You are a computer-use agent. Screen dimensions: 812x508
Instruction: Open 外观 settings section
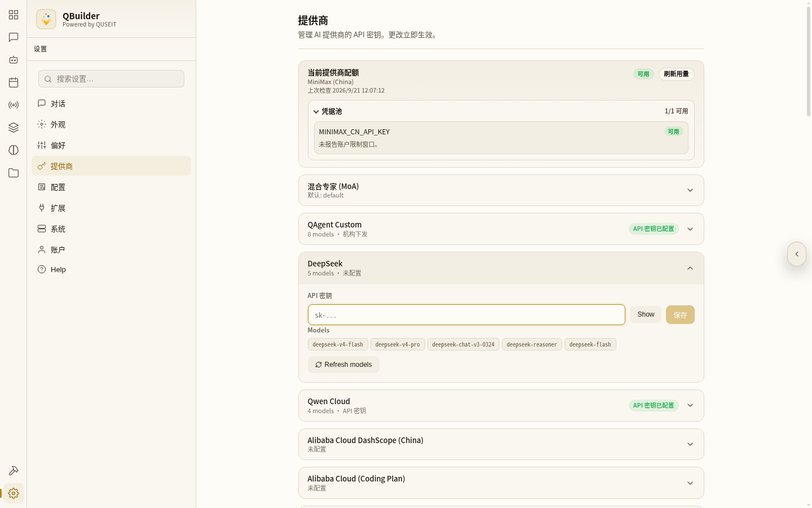click(111, 124)
